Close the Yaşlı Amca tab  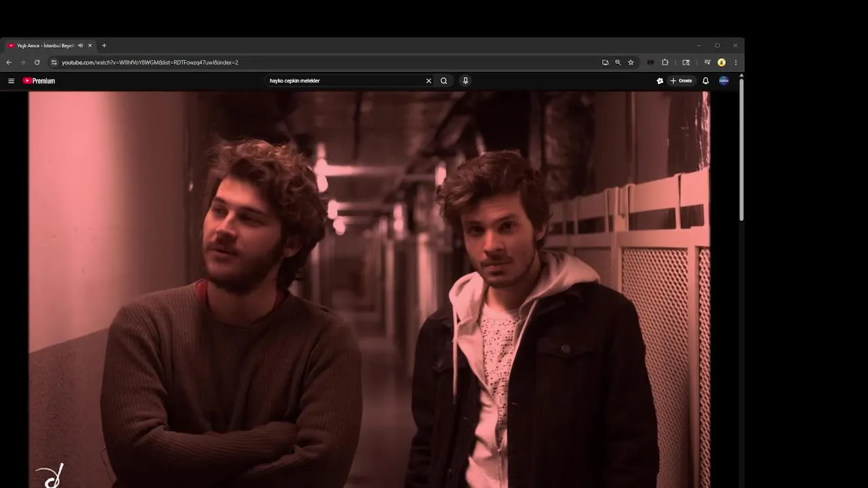90,45
